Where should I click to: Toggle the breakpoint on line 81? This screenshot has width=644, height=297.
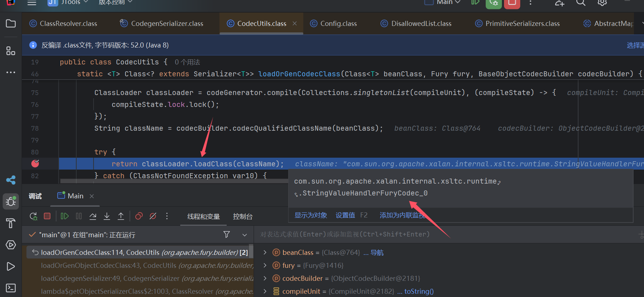(x=35, y=163)
